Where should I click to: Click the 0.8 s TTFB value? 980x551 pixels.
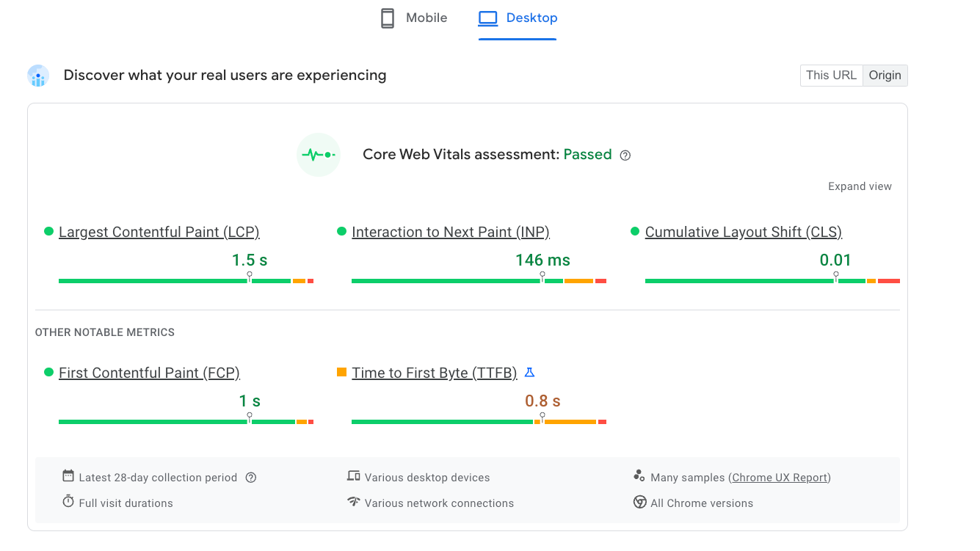(542, 401)
